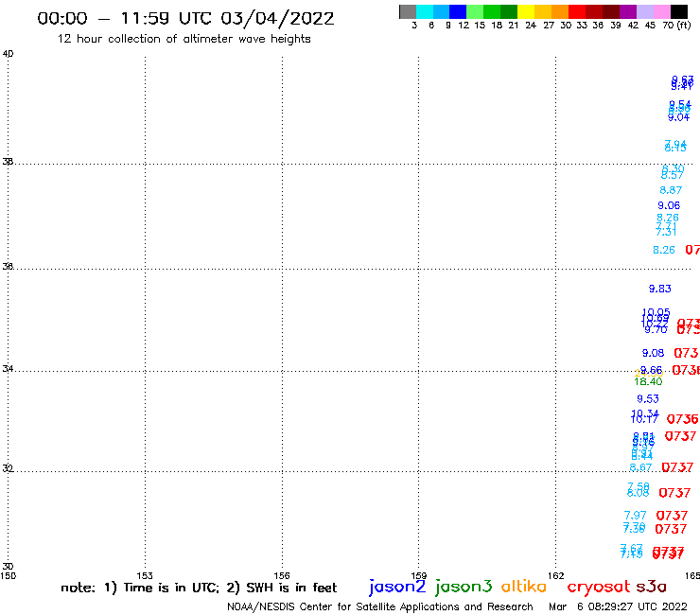Click the cyan swatch in the wave height legend

pos(425,11)
